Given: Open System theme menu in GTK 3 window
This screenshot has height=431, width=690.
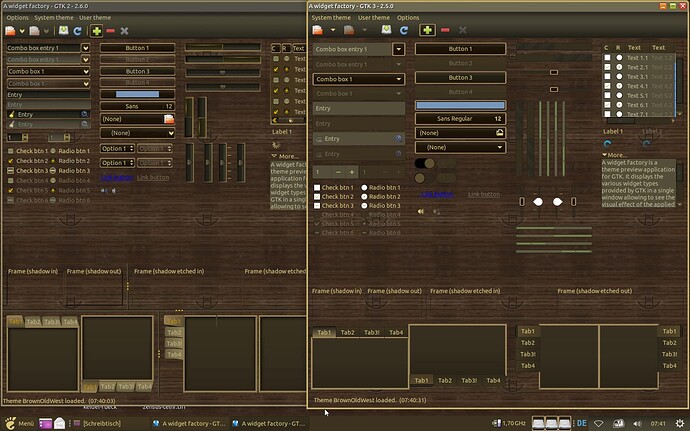Looking at the screenshot, I should [x=331, y=18].
